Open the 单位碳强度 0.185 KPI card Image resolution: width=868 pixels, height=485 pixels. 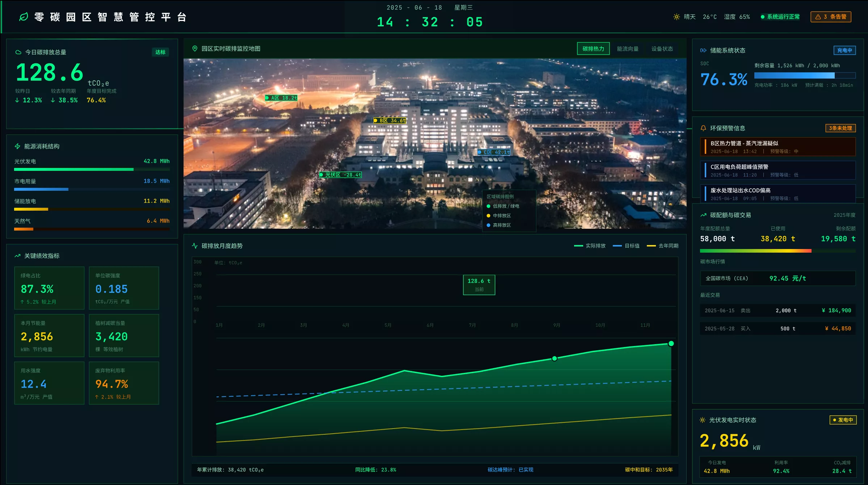tap(124, 288)
